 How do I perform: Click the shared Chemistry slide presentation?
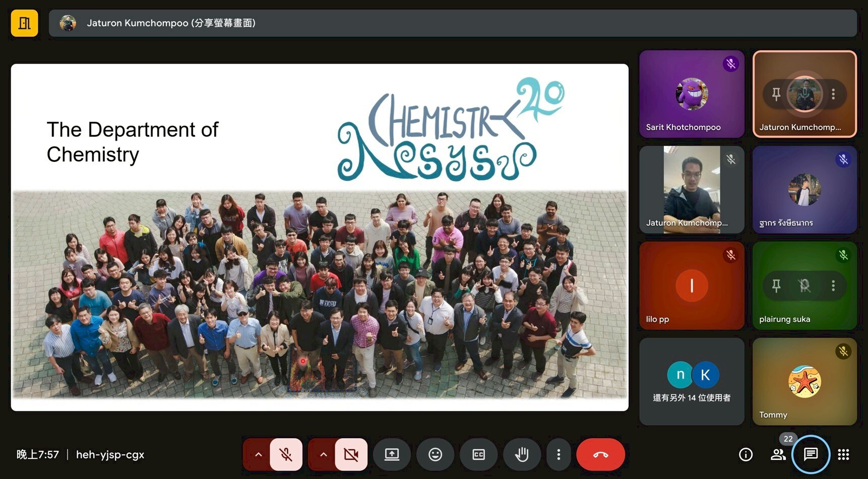point(320,237)
